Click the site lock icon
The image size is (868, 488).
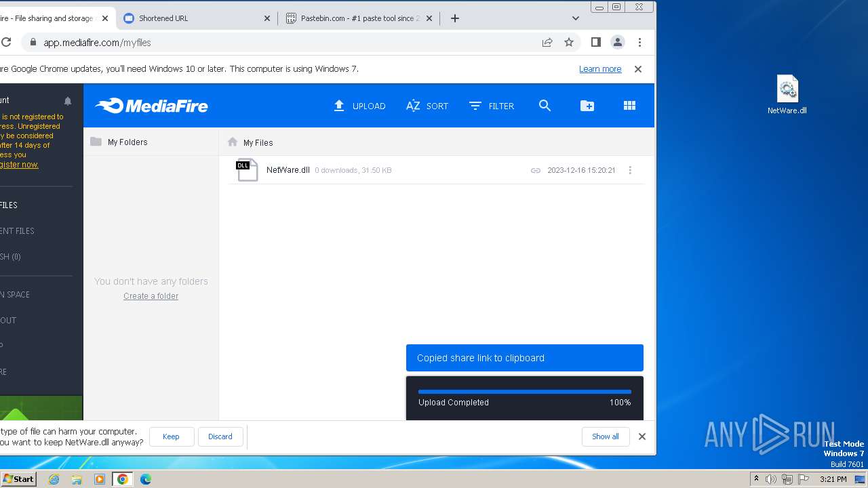(x=32, y=42)
